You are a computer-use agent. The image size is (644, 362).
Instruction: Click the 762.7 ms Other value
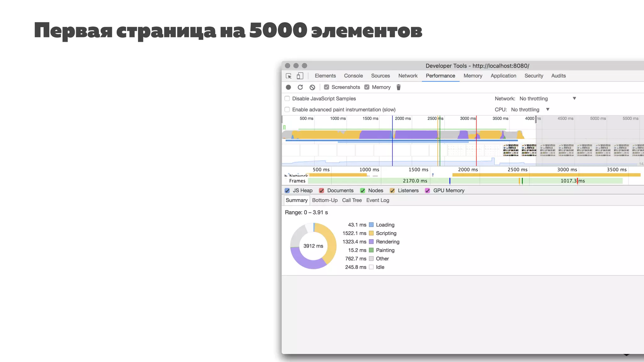click(356, 259)
